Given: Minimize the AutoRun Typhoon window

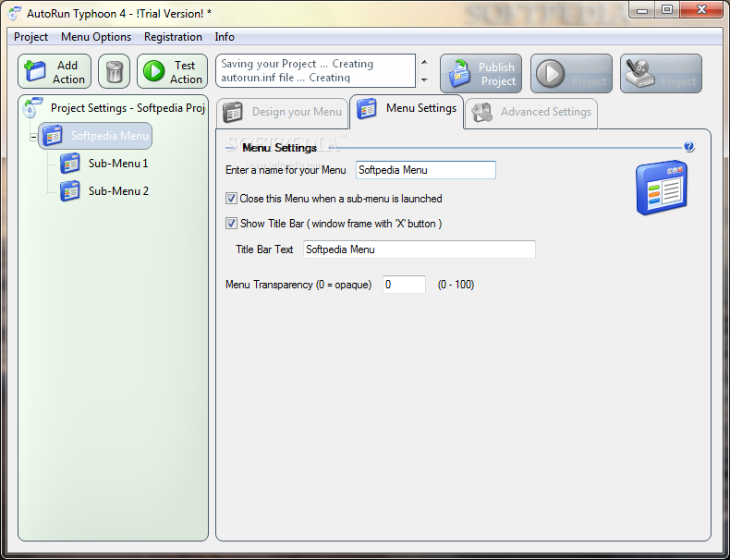Looking at the screenshot, I should coord(642,10).
